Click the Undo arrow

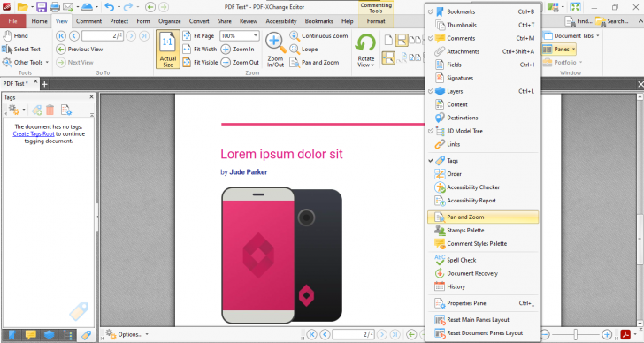[x=110, y=6]
